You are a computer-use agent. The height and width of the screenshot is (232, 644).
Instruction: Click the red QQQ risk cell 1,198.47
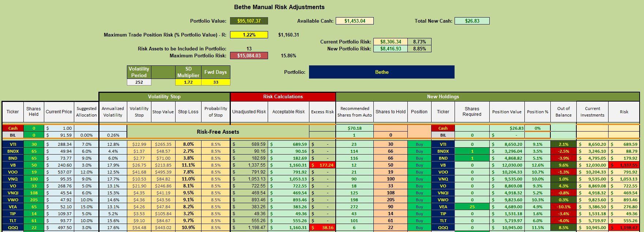[624, 228]
